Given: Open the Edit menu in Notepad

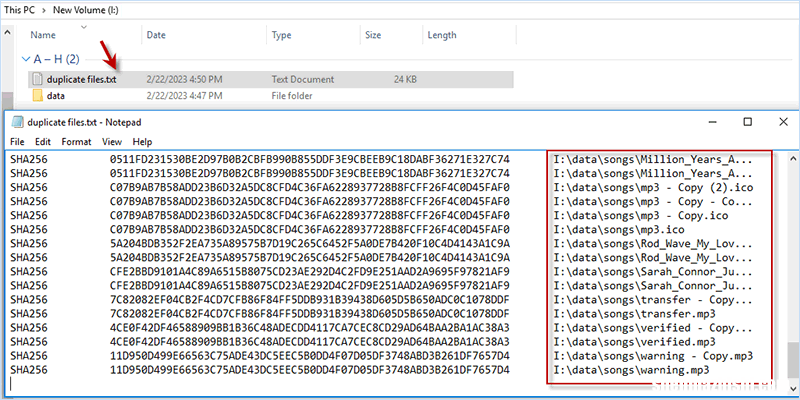Looking at the screenshot, I should (x=43, y=141).
